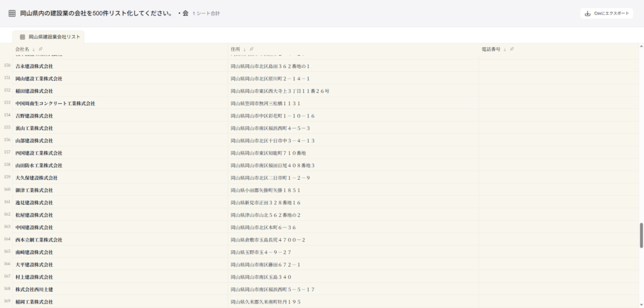Click address 岡山県玉野市玉４－９－２７

[261, 252]
